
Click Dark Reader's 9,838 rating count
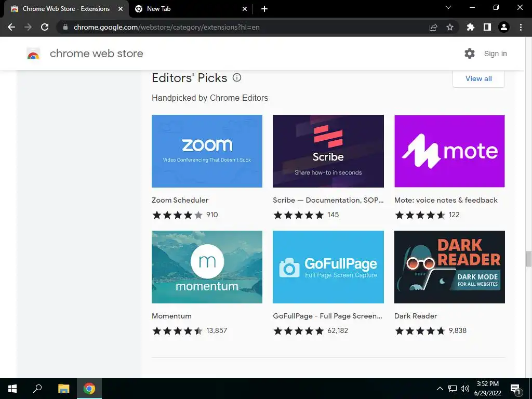(x=458, y=330)
